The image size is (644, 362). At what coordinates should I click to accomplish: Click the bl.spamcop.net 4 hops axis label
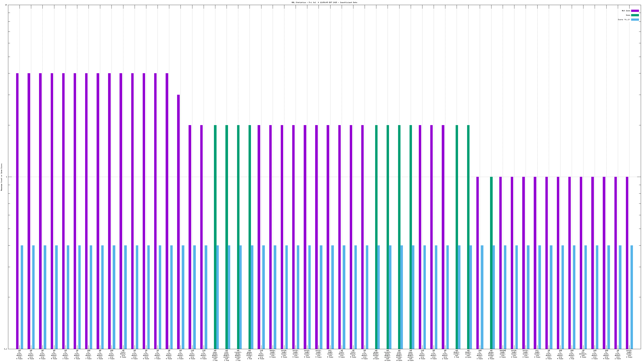(583, 354)
